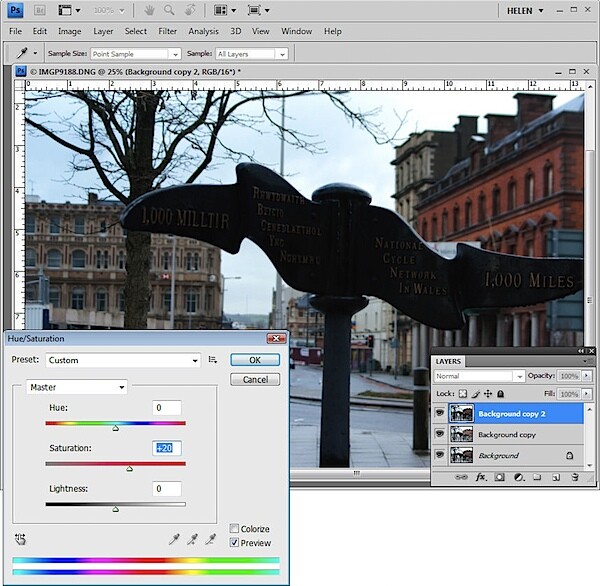Open the Preset Custom dropdown

123,360
